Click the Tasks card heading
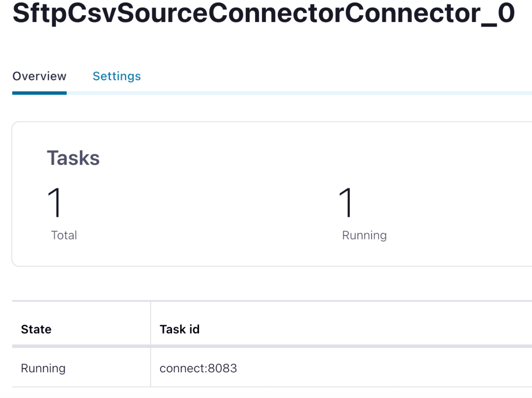Viewport: 532px width, 398px height. [x=73, y=158]
